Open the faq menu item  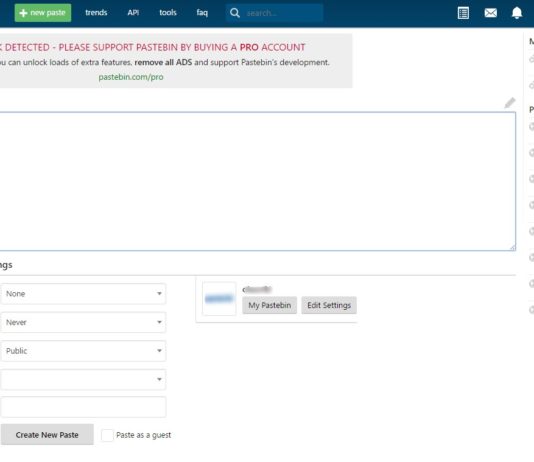tap(202, 13)
